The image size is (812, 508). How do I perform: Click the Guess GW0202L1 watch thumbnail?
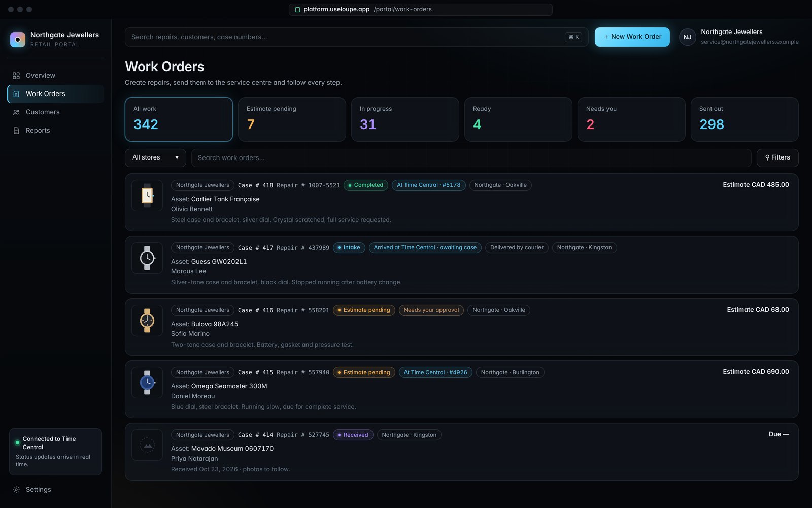tap(147, 258)
